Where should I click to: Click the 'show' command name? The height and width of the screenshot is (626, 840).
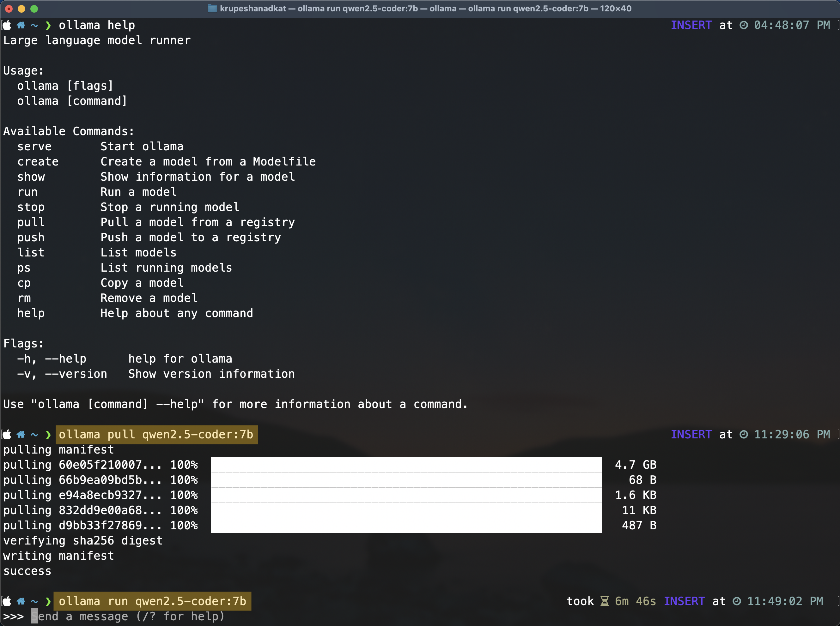(31, 177)
